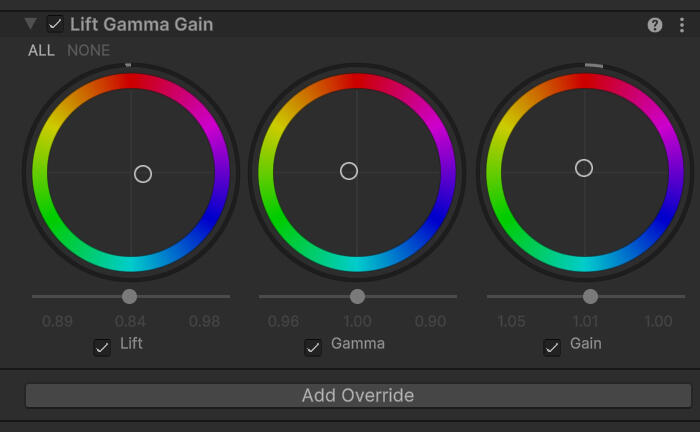The height and width of the screenshot is (432, 700).
Task: Open Lift Gamma Gain help documentation icon
Action: click(x=655, y=25)
